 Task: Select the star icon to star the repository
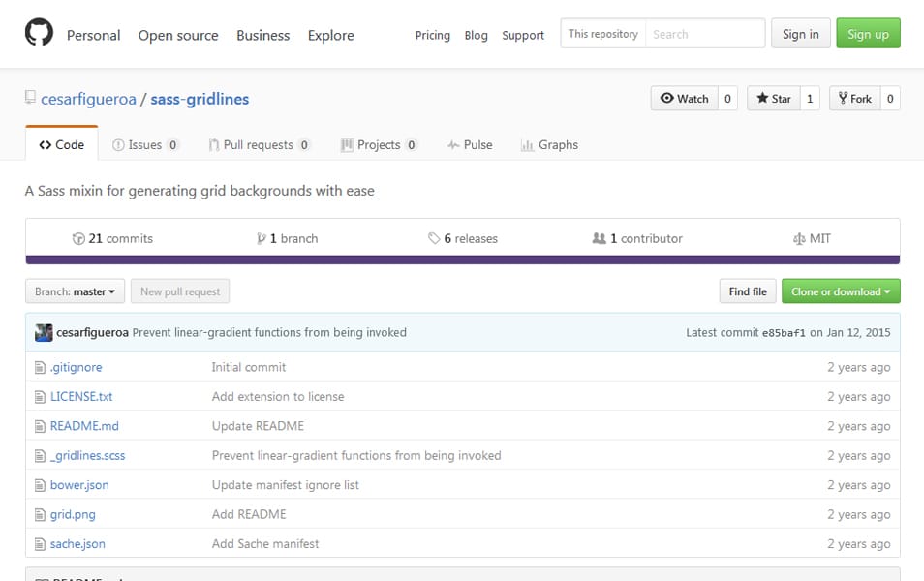(761, 98)
